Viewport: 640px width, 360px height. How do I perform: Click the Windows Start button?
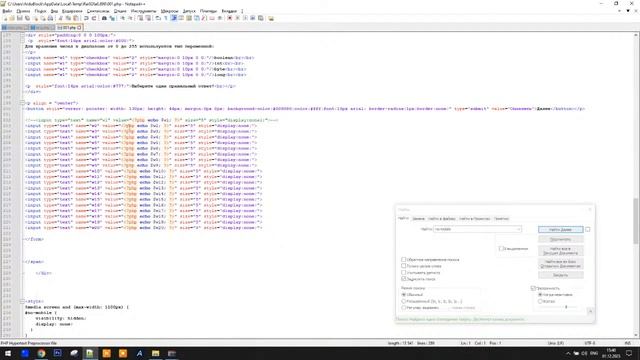tap(8, 353)
